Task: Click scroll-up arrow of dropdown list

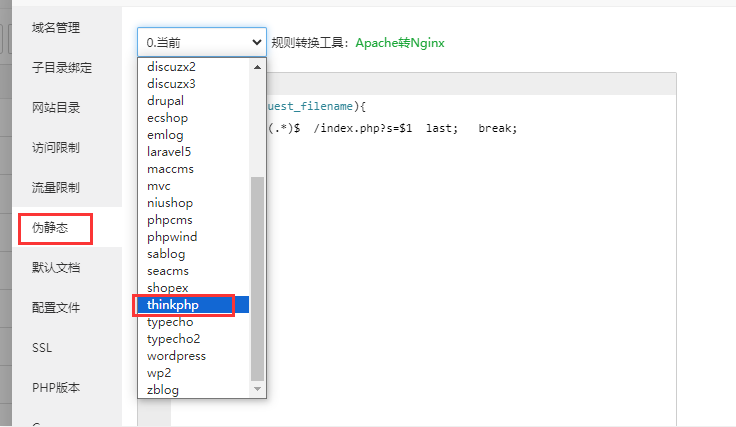Action: click(257, 67)
